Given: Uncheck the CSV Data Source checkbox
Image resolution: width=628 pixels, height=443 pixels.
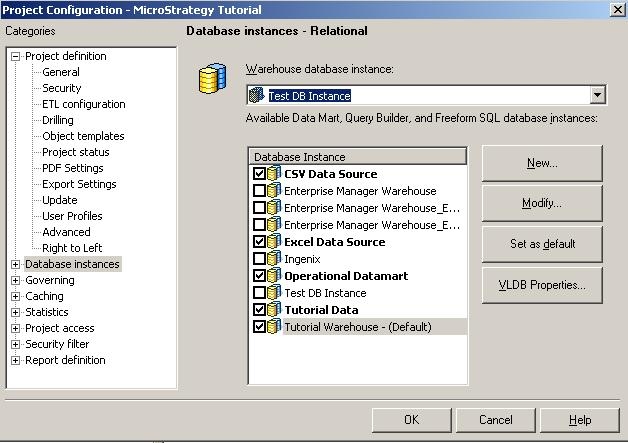Looking at the screenshot, I should (260, 174).
